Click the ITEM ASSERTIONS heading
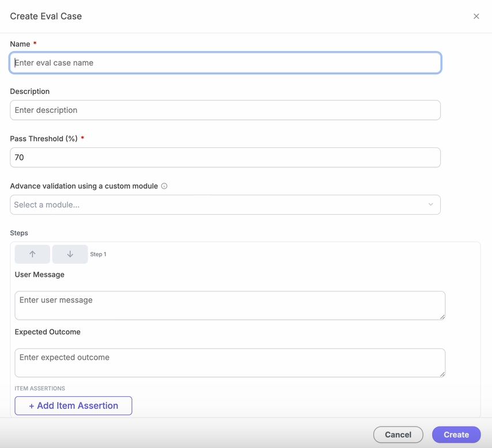Image resolution: width=492 pixels, height=448 pixels. (x=40, y=388)
